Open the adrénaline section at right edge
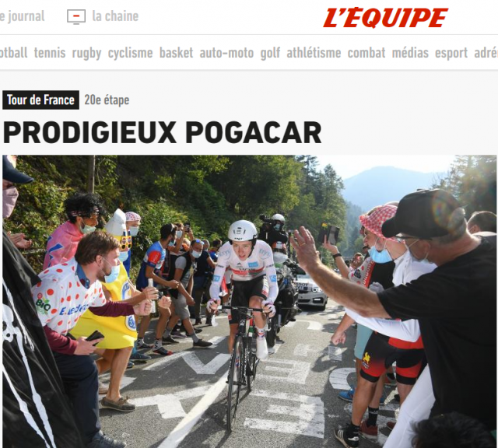The width and height of the screenshot is (498, 448). (486, 53)
